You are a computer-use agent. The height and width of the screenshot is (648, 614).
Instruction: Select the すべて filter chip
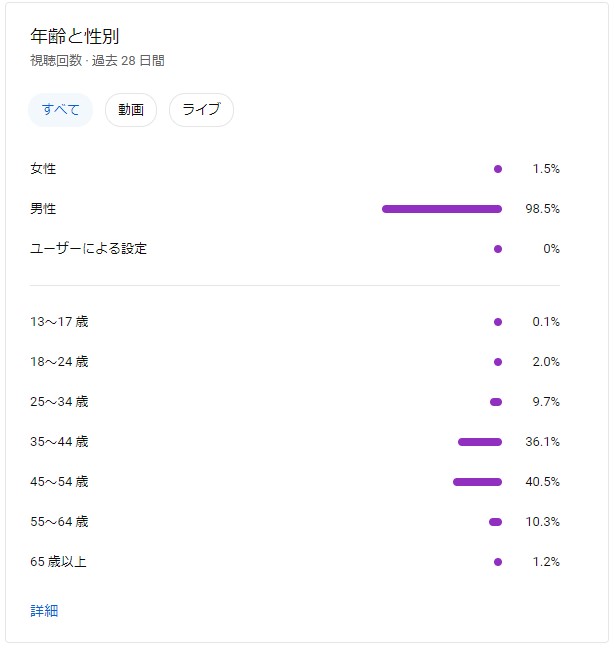coord(61,110)
